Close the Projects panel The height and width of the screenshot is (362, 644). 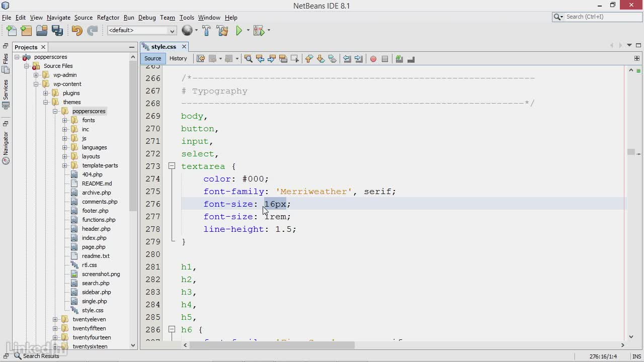tap(43, 47)
